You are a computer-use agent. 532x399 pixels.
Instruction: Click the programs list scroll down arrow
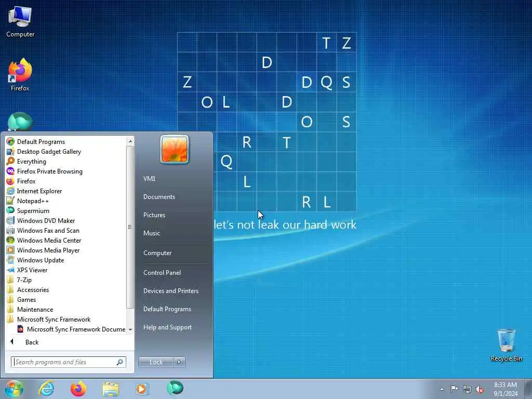point(130,329)
